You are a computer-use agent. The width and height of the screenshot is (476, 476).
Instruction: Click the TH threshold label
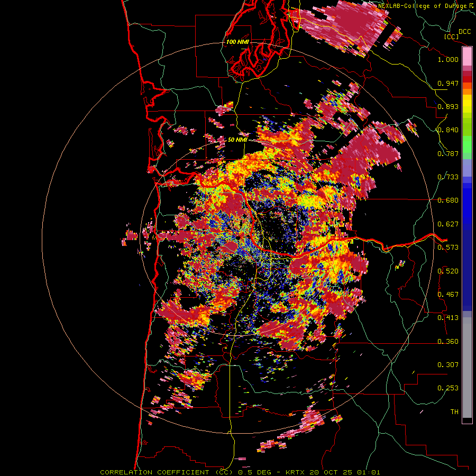pos(454,412)
